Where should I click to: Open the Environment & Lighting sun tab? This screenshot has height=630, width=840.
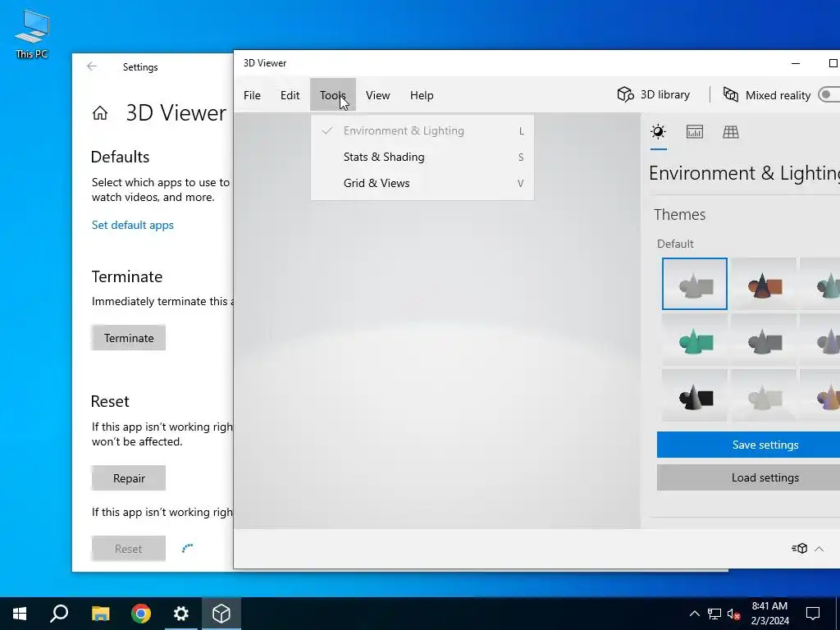click(x=658, y=132)
